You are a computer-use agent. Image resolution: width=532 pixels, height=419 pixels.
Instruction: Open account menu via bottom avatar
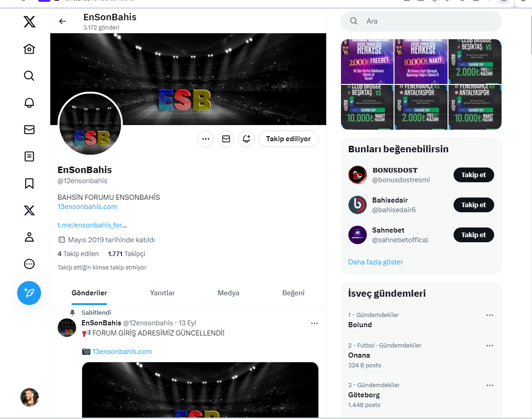30,397
